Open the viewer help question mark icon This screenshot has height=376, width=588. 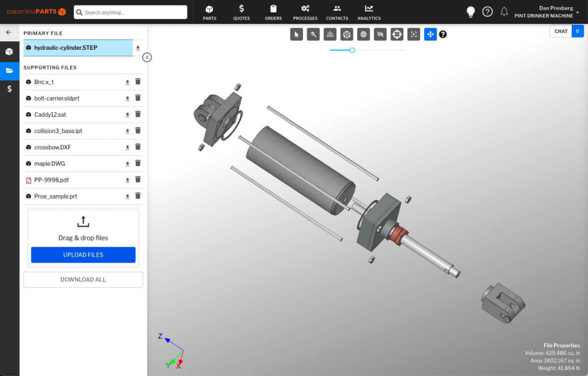click(x=443, y=34)
